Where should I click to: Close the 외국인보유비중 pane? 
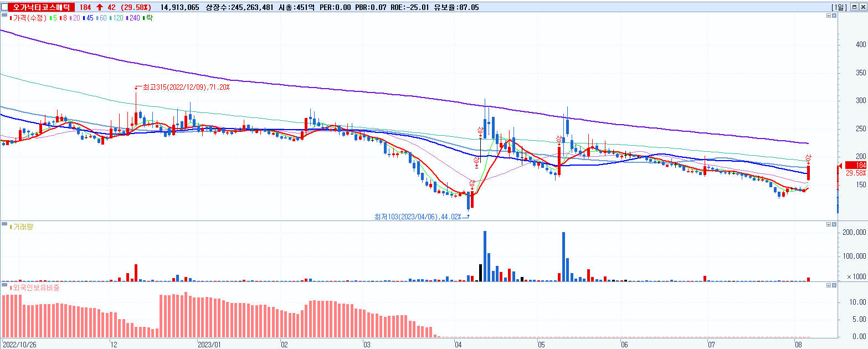click(835, 285)
